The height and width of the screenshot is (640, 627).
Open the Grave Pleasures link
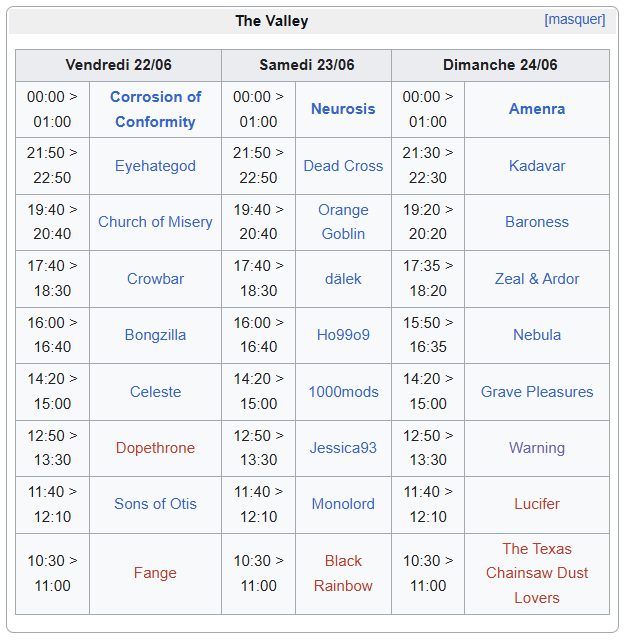[x=537, y=392]
